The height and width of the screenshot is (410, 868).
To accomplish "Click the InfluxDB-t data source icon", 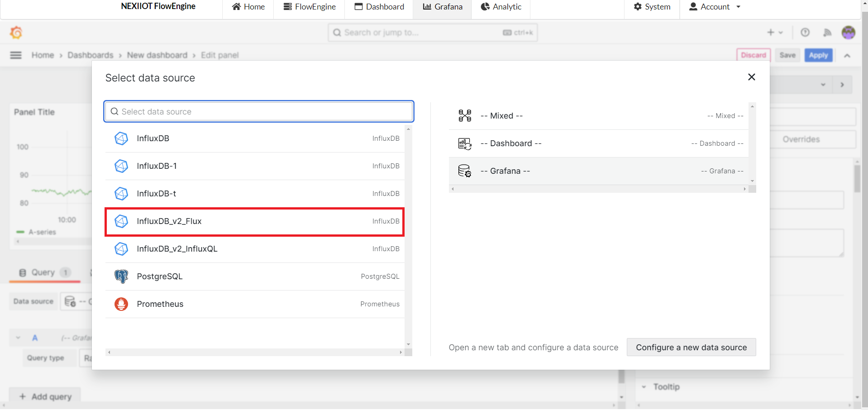I will pos(121,194).
